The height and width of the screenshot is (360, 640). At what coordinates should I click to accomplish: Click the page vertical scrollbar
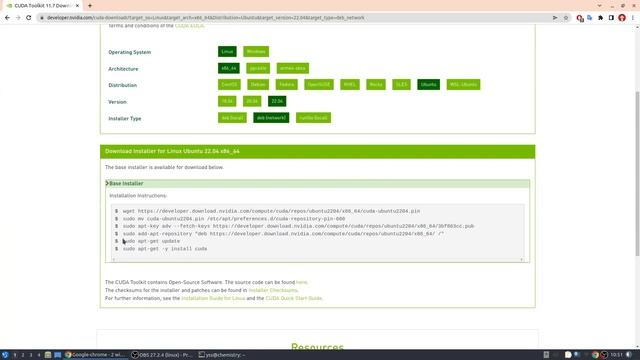(638, 173)
